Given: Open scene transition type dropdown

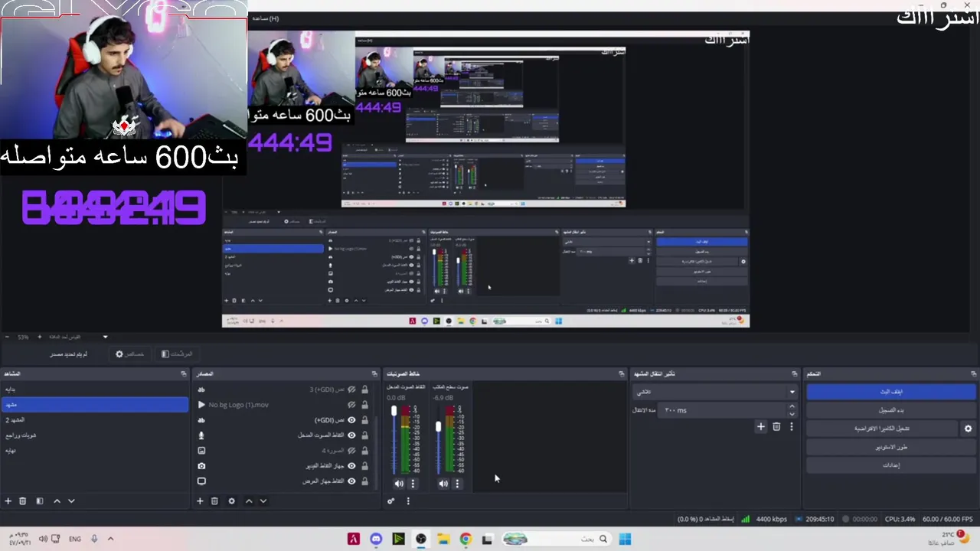Looking at the screenshot, I should (715, 392).
